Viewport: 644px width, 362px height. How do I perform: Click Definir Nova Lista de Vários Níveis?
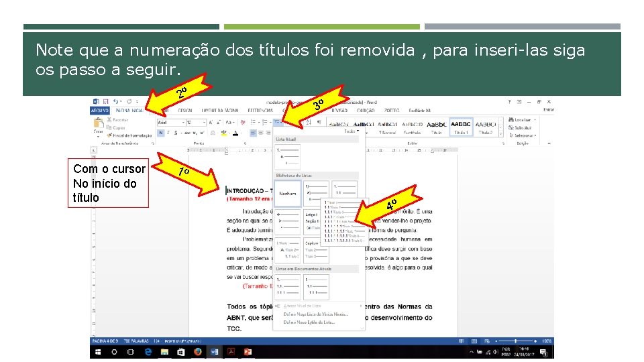tap(315, 314)
